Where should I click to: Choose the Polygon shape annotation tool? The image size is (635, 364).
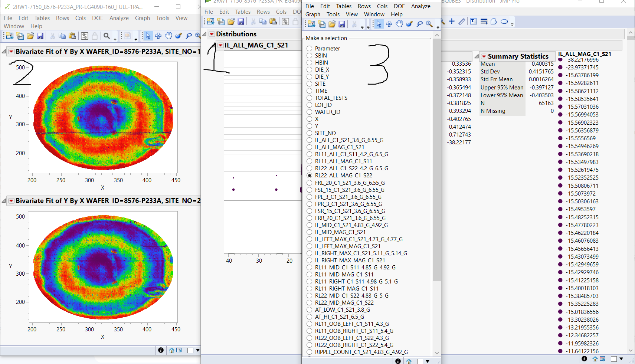point(494,22)
